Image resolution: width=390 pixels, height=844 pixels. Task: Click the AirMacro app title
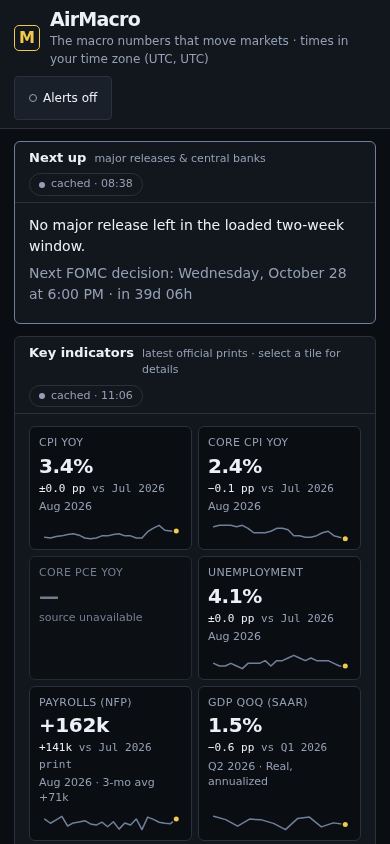(x=95, y=20)
